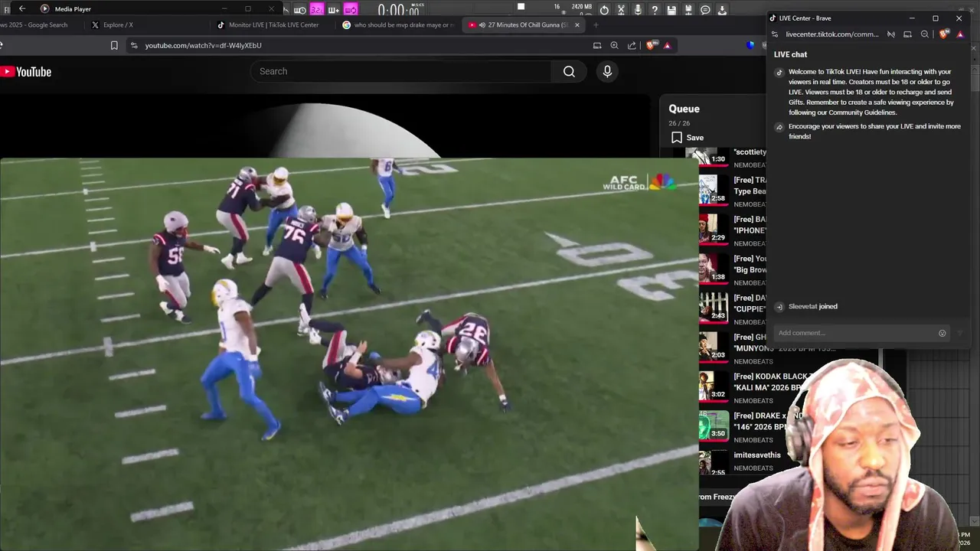
Task: Click the muted media icon in LIVE Center address bar
Action: tap(891, 34)
